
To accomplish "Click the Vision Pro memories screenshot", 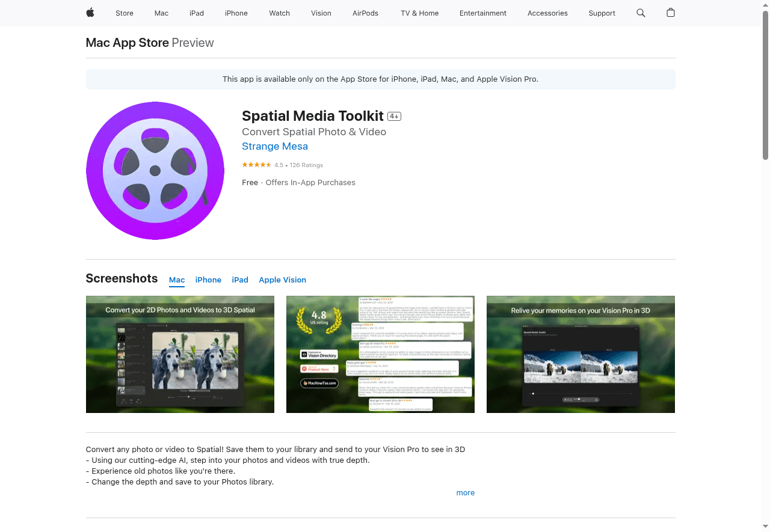I will tap(580, 354).
